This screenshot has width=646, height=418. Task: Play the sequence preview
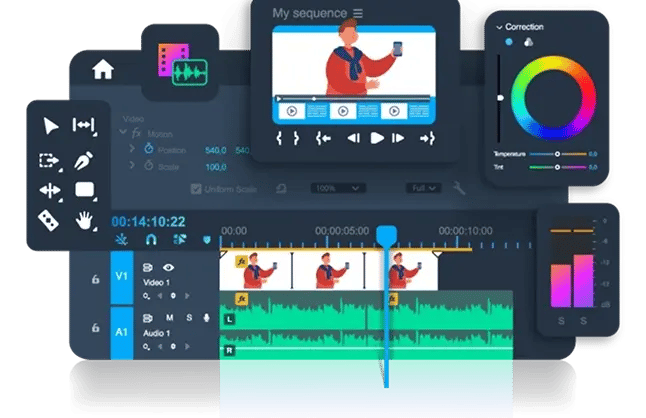click(377, 138)
